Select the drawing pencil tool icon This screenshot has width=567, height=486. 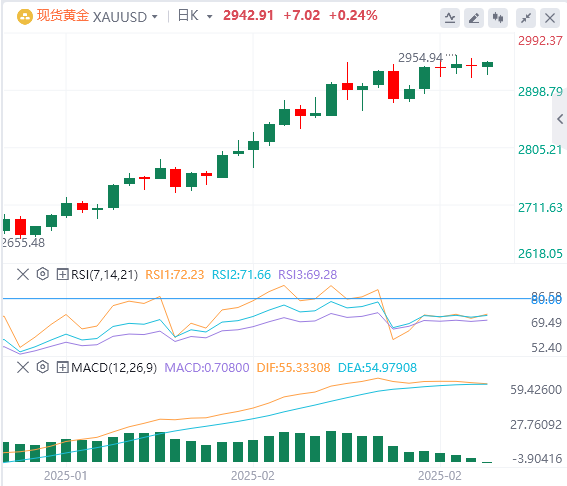pos(474,17)
